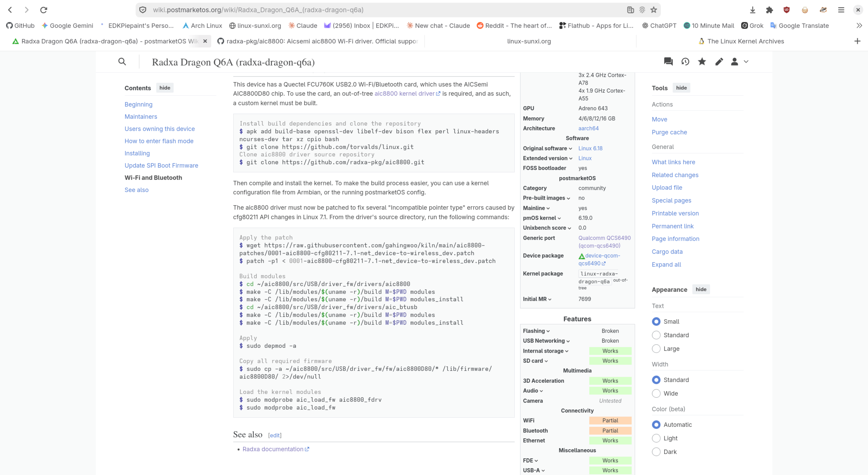Open new browser tab

coord(857,41)
